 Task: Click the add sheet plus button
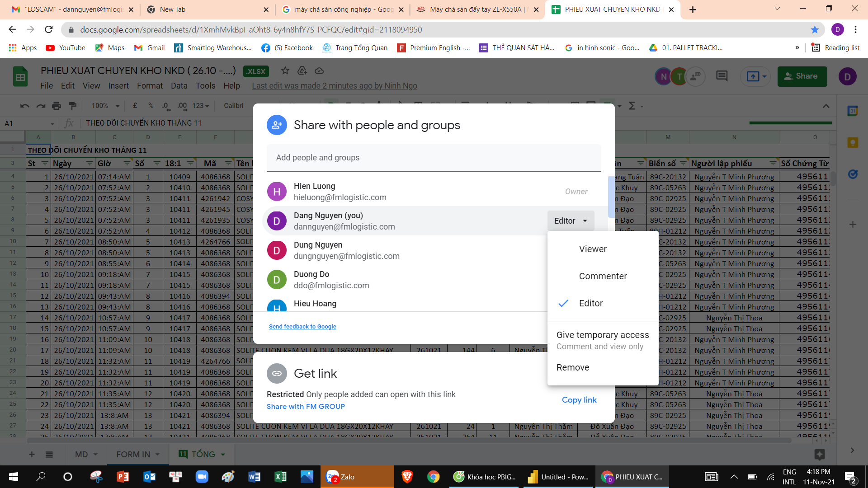(x=32, y=454)
